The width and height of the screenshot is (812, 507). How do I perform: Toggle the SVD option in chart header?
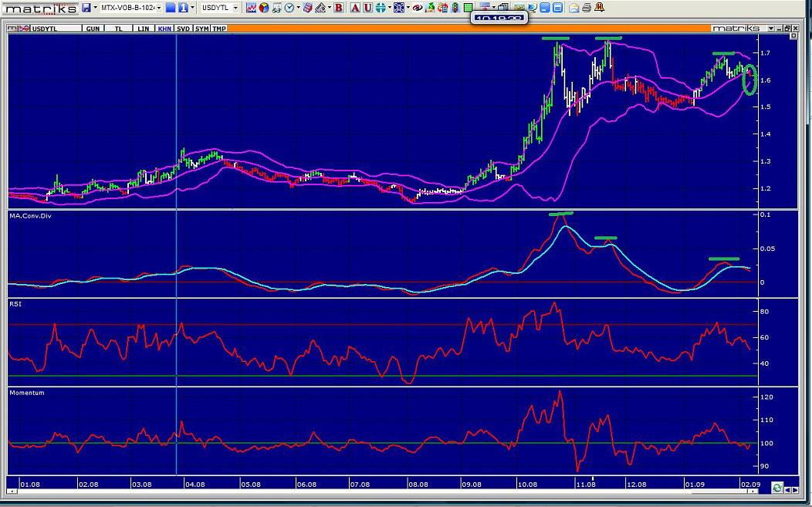[x=183, y=29]
